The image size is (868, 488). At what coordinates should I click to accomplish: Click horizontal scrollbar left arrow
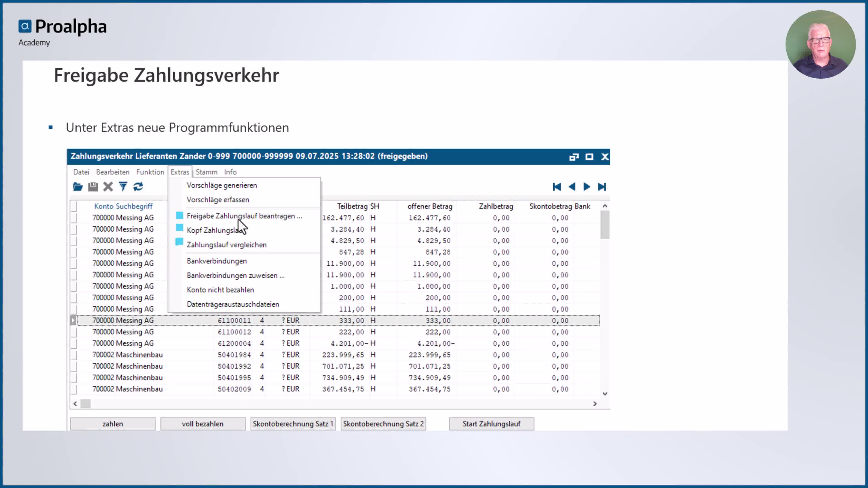point(75,404)
